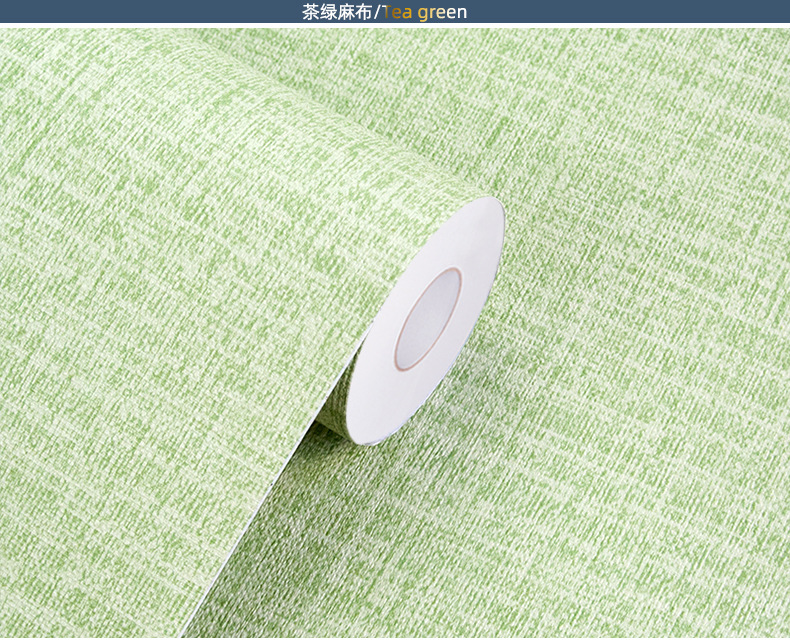Image resolution: width=790 pixels, height=640 pixels.
Task: Click the green wallpaper roll product image
Action: [395, 333]
